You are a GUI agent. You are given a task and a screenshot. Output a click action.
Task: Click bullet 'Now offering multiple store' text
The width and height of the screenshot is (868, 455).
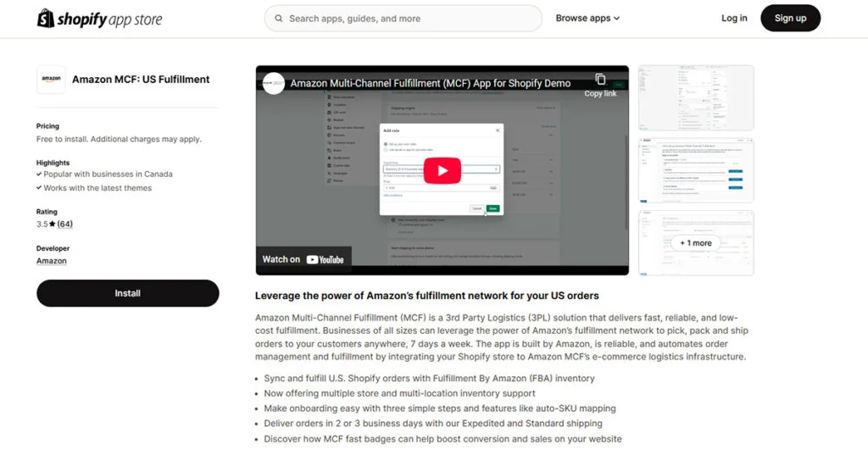click(400, 393)
